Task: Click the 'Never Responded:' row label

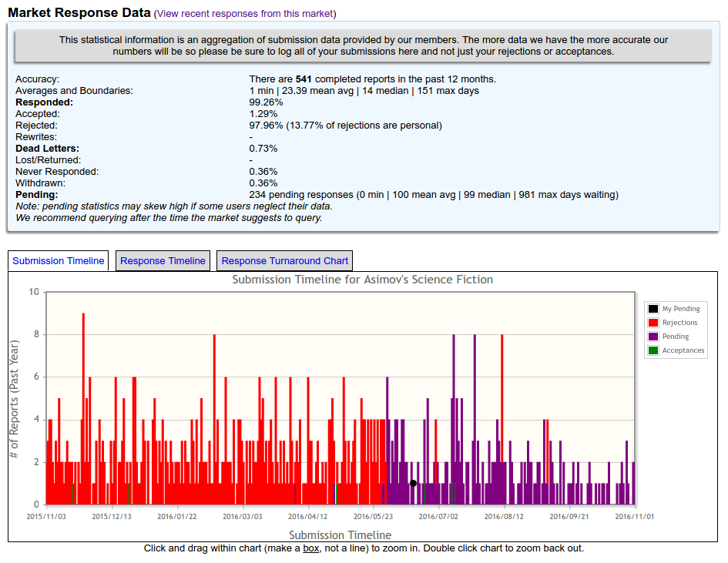Action: 57,173
